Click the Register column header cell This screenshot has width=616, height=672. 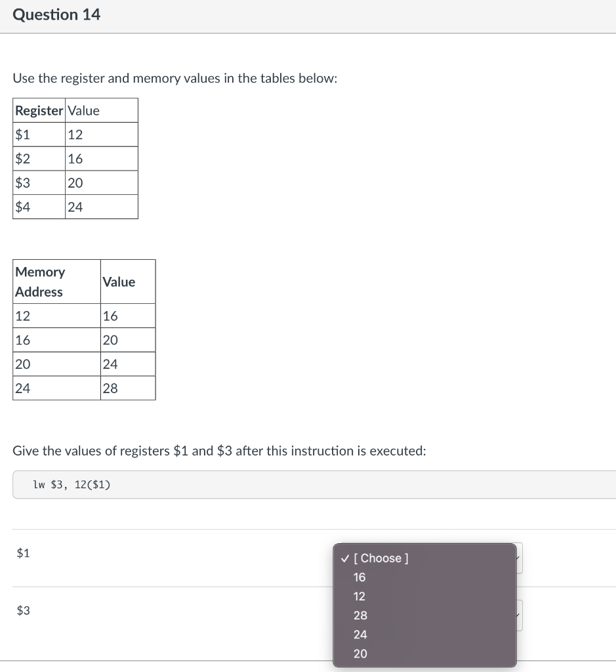[x=39, y=110]
